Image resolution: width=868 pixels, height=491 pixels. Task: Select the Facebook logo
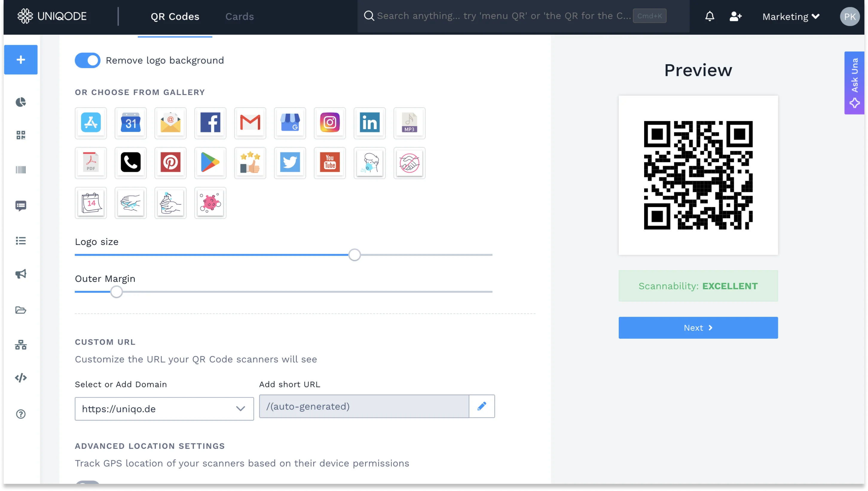[x=210, y=123]
